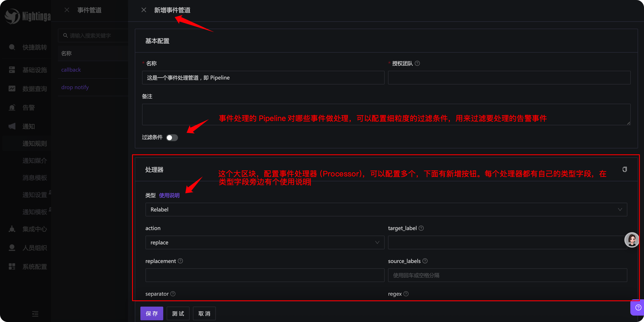Open the 使用说明 link next to 类型

coord(169,195)
